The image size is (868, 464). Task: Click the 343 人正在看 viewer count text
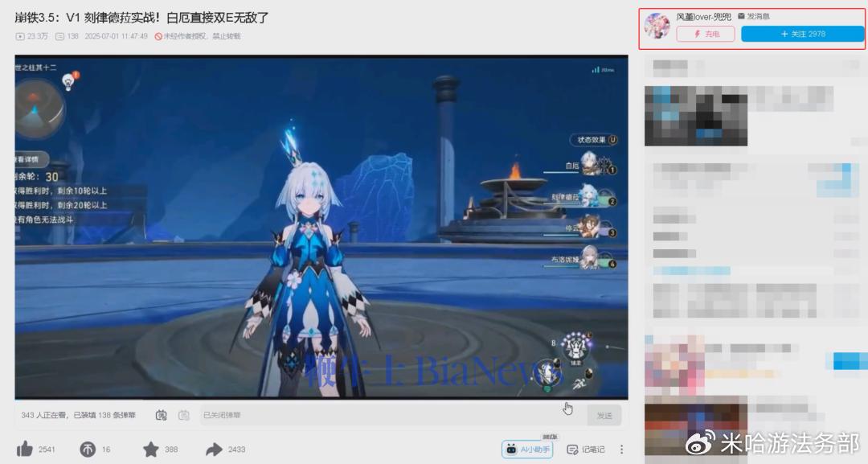point(45,415)
